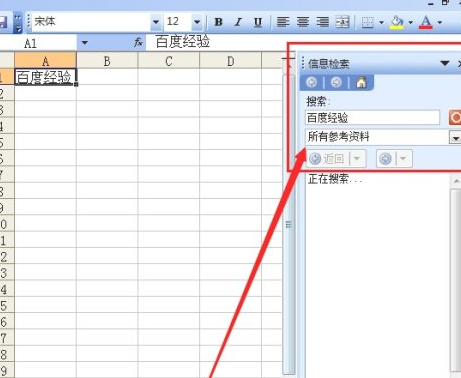The image size is (461, 378).
Task: Click the fx insert function icon
Action: click(x=138, y=42)
